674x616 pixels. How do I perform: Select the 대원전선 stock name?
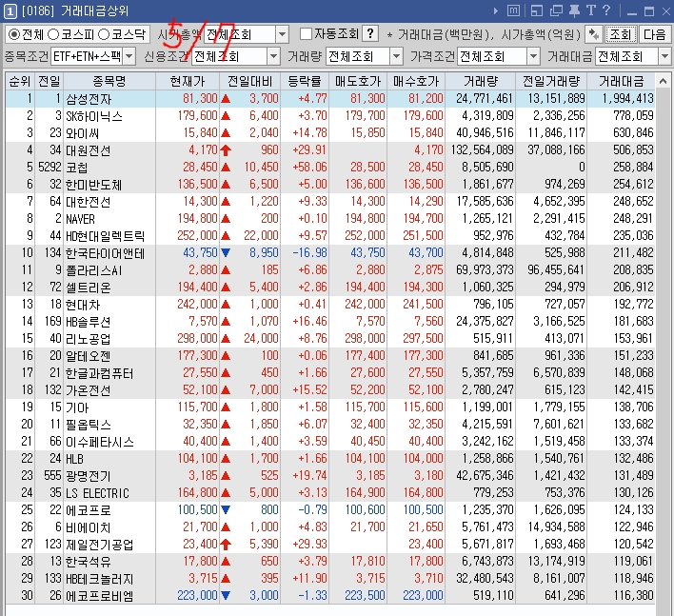[x=89, y=150]
